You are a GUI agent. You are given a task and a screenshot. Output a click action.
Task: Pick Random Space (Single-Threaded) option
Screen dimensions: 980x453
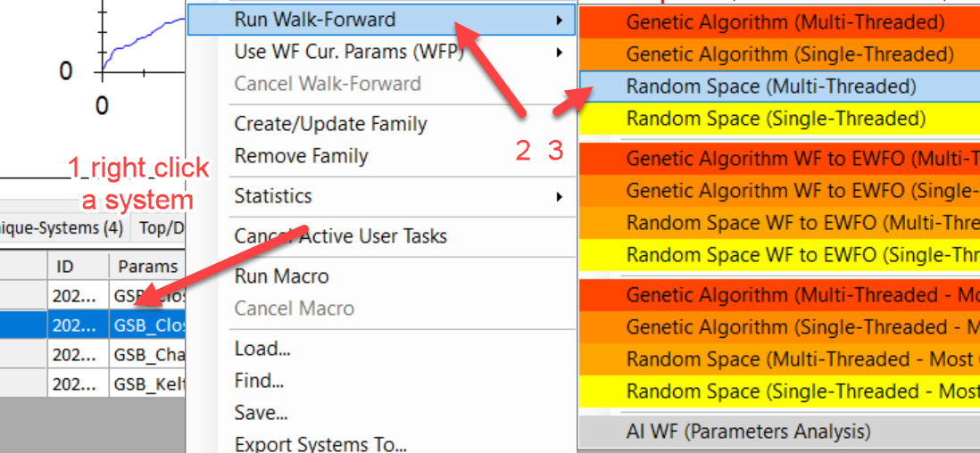point(776,119)
